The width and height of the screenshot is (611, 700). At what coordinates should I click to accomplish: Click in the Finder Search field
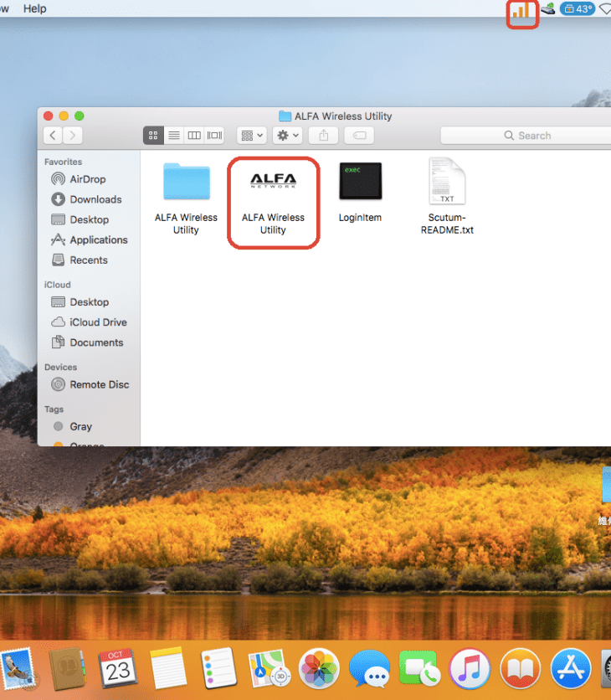[527, 135]
